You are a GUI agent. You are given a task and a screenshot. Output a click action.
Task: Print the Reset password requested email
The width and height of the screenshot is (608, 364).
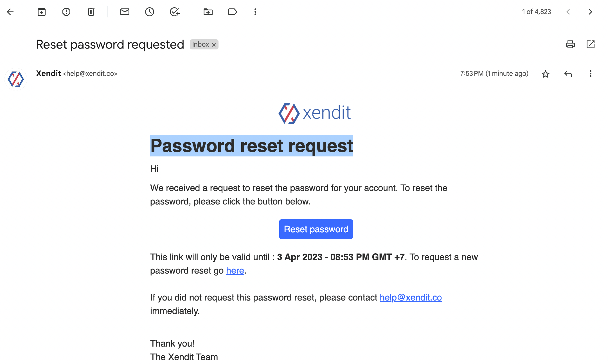coord(570,44)
